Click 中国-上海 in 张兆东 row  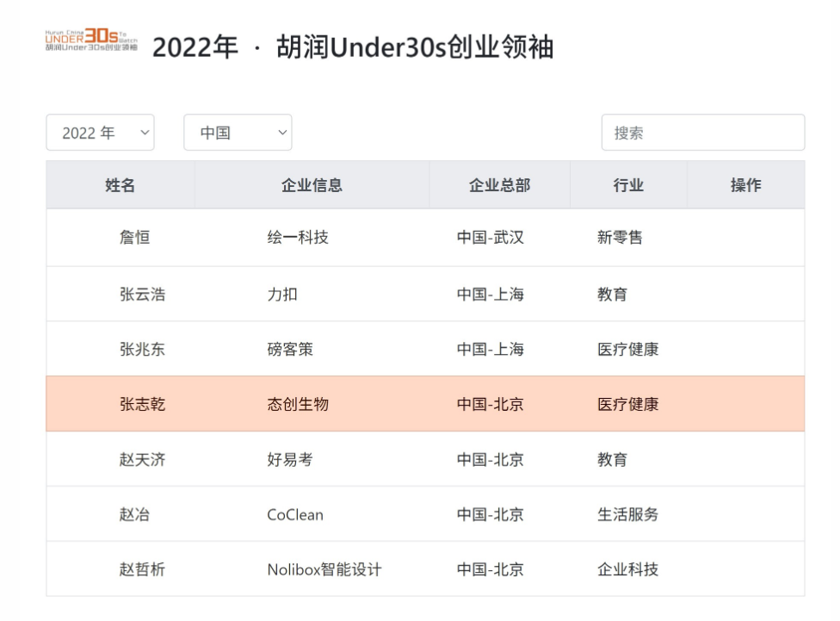click(491, 349)
